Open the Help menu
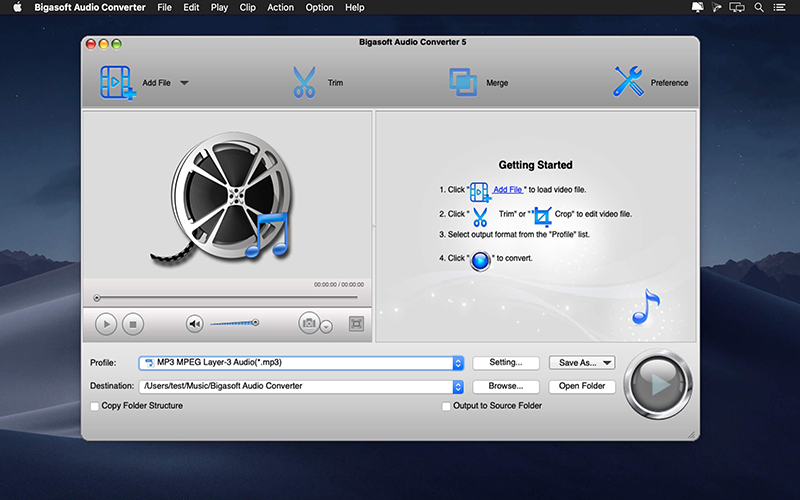The image size is (800, 500). 355,7
